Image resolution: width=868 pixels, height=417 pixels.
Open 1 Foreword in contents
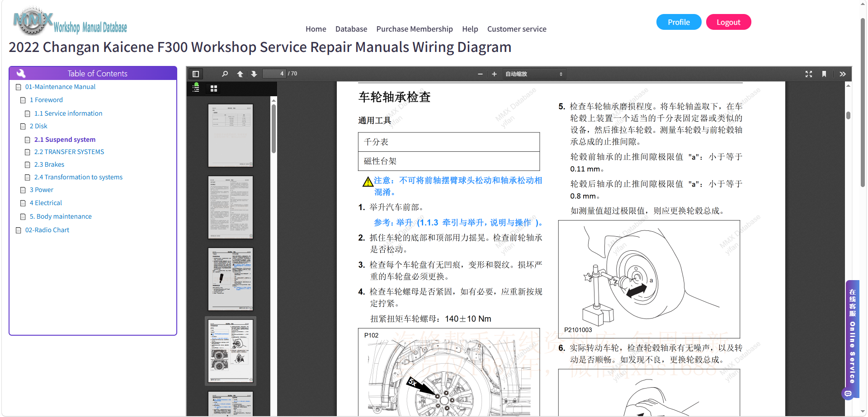pos(46,100)
